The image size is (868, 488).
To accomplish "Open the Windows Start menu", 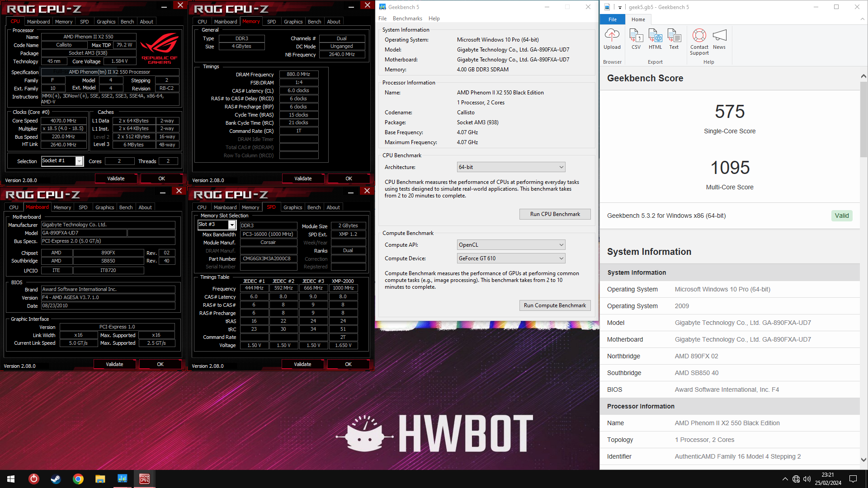I will 11,479.
